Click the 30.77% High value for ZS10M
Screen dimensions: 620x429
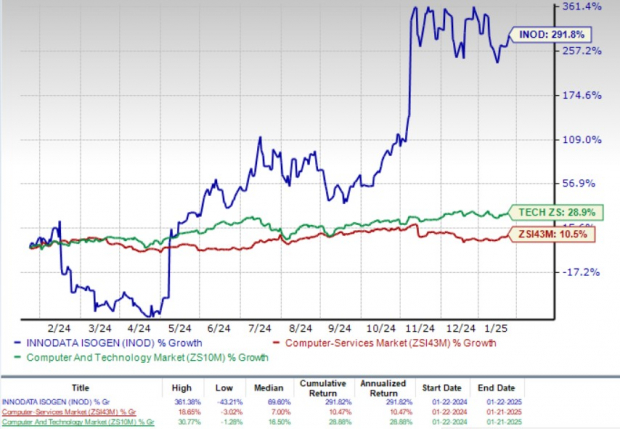click(189, 422)
